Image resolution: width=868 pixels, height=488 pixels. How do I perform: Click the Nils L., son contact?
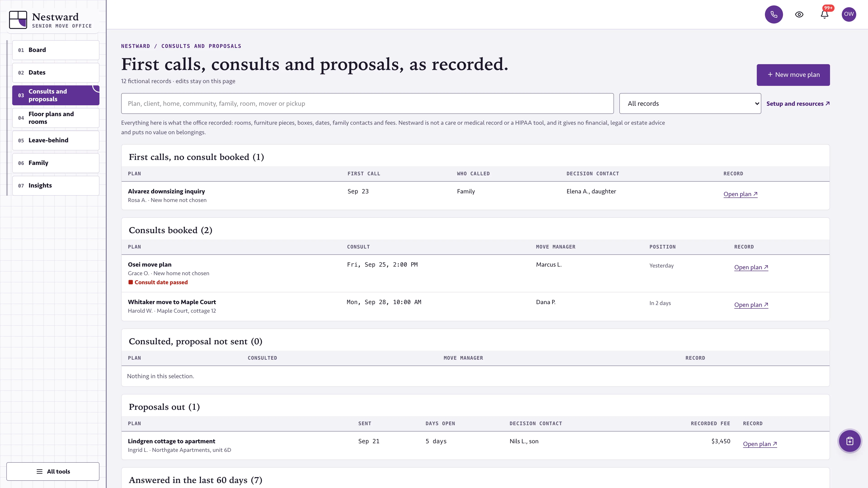coord(524,441)
